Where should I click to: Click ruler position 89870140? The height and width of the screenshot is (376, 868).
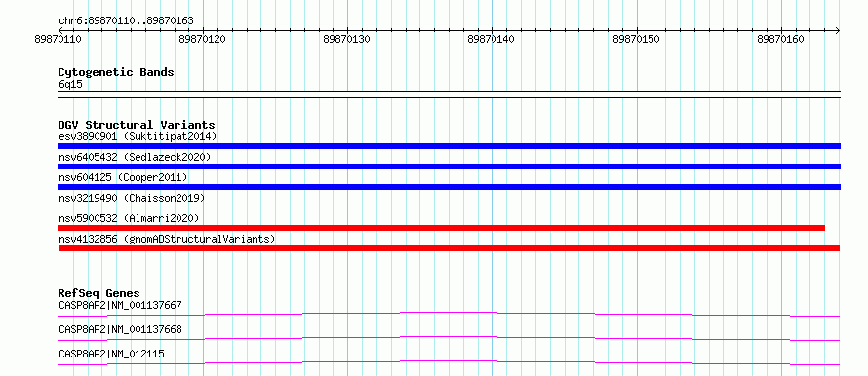pos(491,39)
